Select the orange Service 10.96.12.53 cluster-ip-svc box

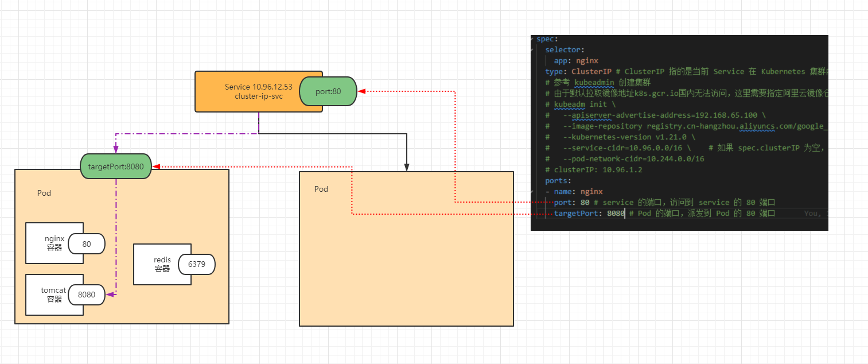tap(258, 91)
